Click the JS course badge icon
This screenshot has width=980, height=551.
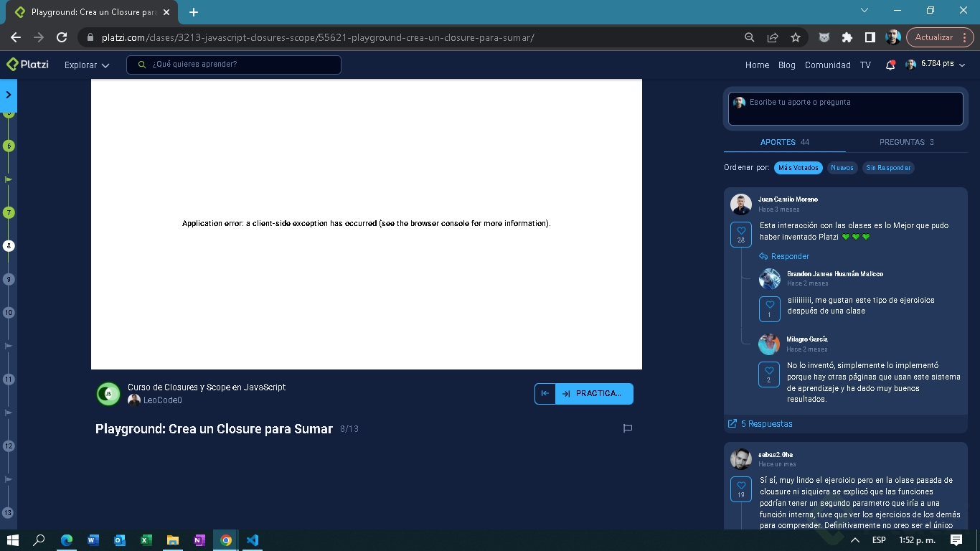tap(108, 393)
